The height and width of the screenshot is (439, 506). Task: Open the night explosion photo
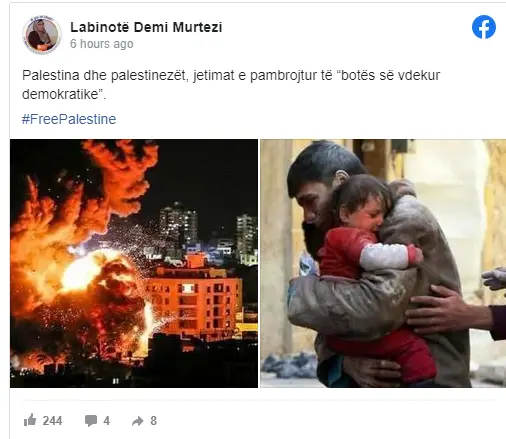pos(134,263)
